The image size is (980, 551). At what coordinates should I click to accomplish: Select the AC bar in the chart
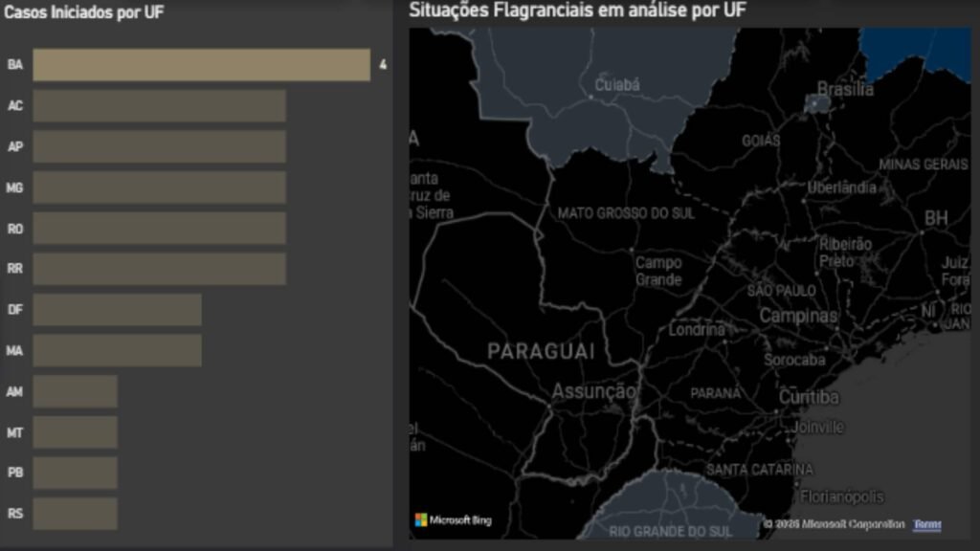(x=160, y=105)
